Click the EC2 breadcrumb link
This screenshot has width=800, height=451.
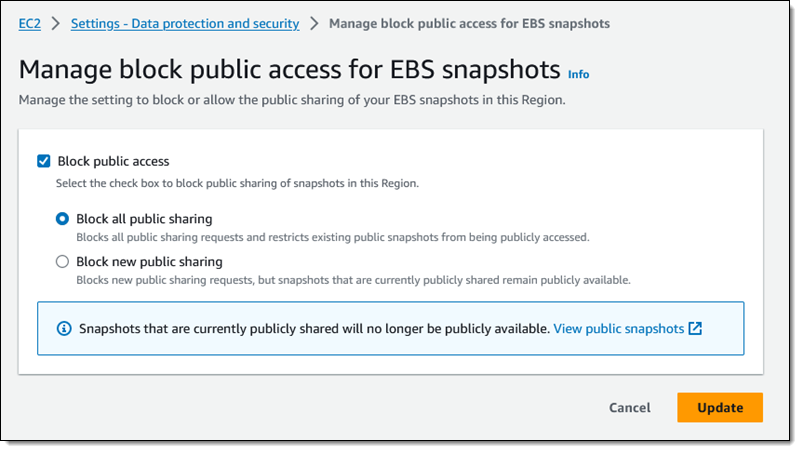(30, 23)
